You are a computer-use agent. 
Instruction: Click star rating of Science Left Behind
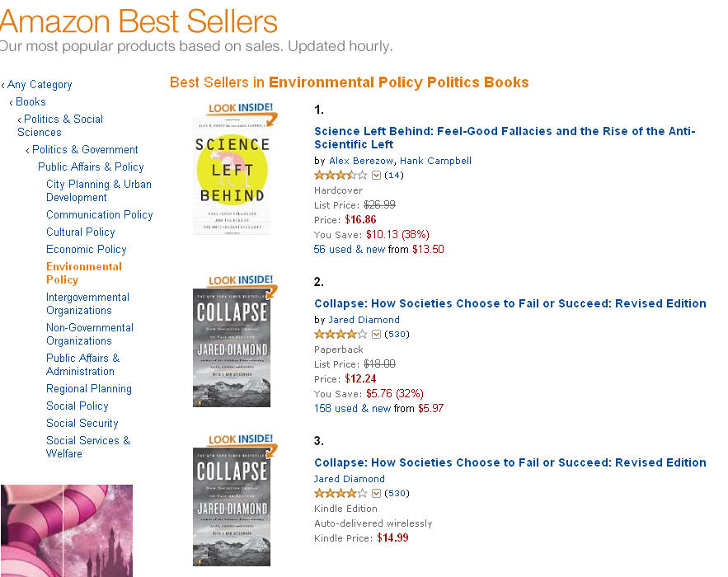341,176
